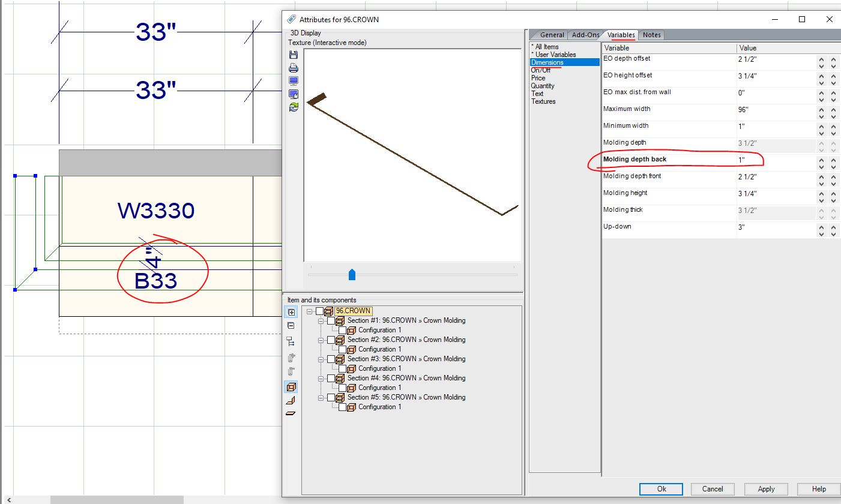Click the single blue monitor display icon
The height and width of the screenshot is (504, 841).
click(294, 81)
